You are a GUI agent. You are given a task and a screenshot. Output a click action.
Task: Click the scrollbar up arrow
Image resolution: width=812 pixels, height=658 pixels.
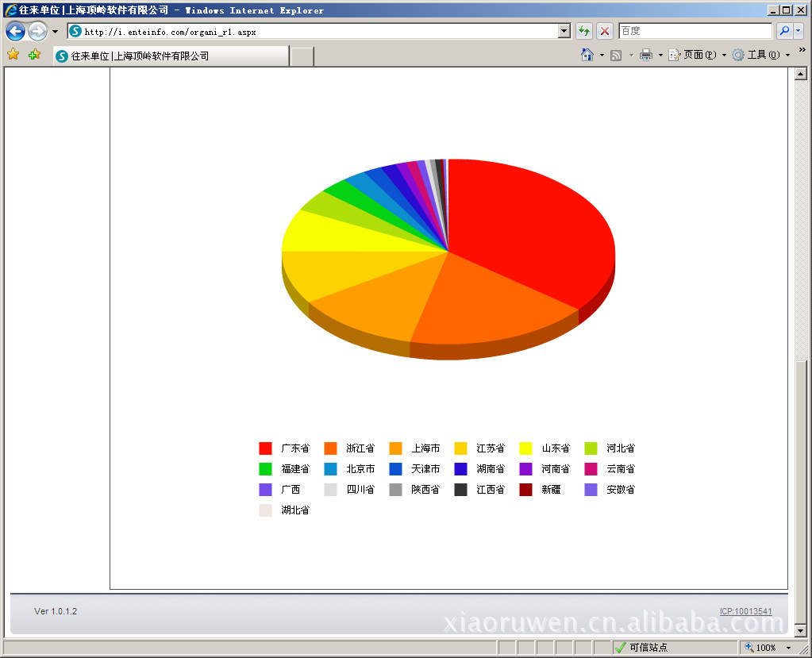tap(801, 74)
